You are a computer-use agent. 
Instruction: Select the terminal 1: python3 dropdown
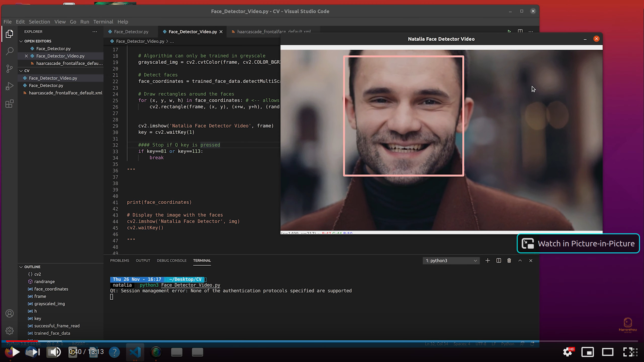click(451, 261)
